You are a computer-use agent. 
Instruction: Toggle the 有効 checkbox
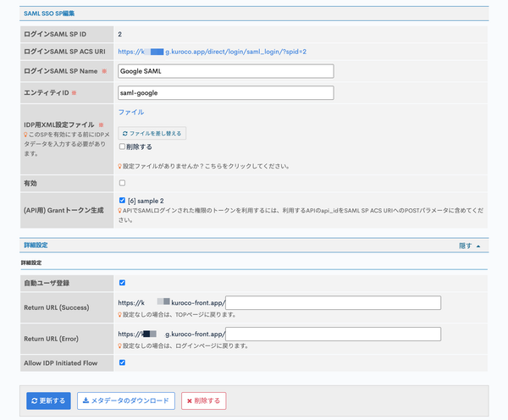point(122,183)
